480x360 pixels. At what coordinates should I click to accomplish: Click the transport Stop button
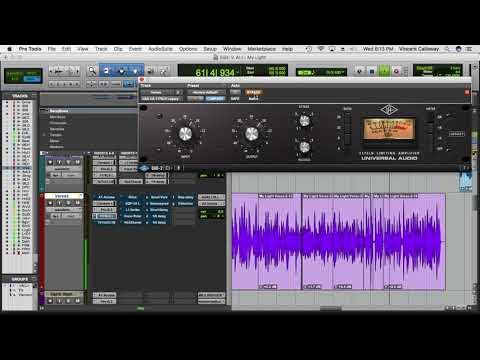pyautogui.click(x=372, y=71)
